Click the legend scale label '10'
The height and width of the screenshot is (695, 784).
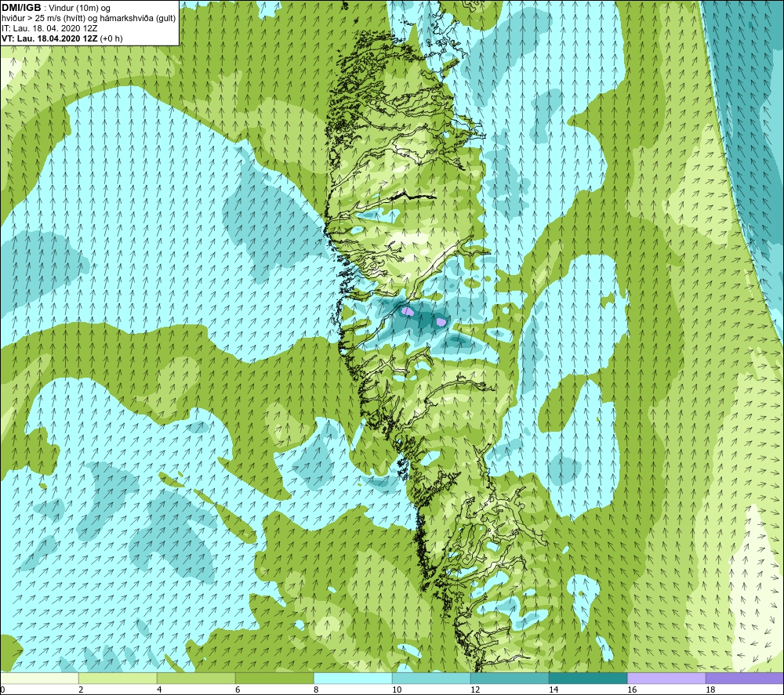pyautogui.click(x=397, y=690)
